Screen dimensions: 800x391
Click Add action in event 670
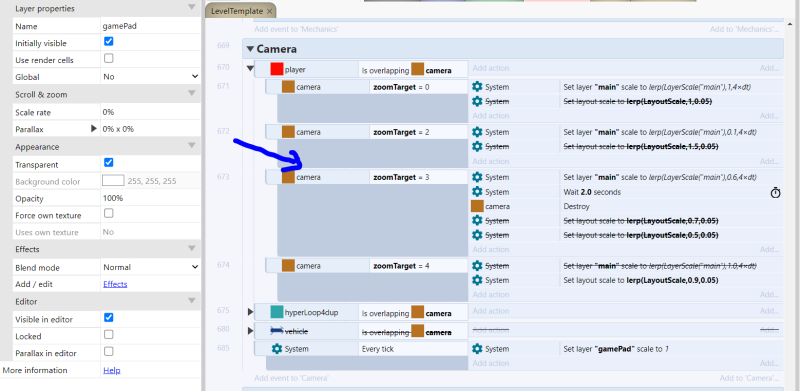pos(490,68)
